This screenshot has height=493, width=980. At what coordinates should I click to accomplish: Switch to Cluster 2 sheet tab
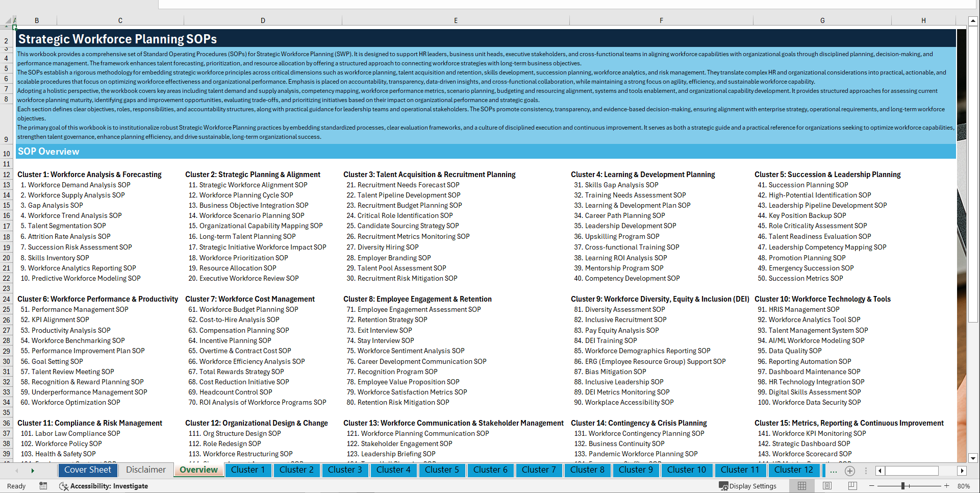pos(296,470)
